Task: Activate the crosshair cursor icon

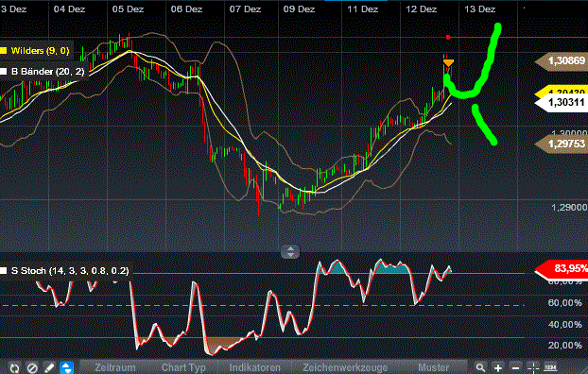Action: pyautogui.click(x=533, y=367)
